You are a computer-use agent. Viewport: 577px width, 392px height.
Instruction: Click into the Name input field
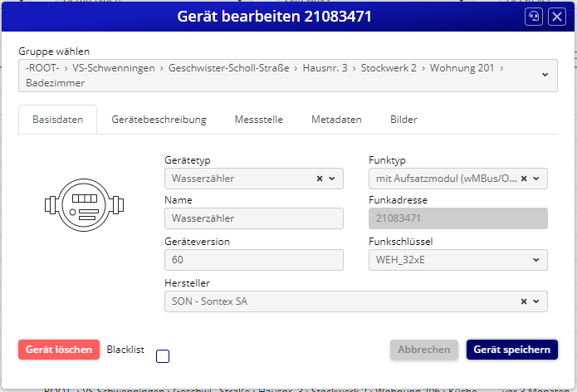tap(254, 218)
